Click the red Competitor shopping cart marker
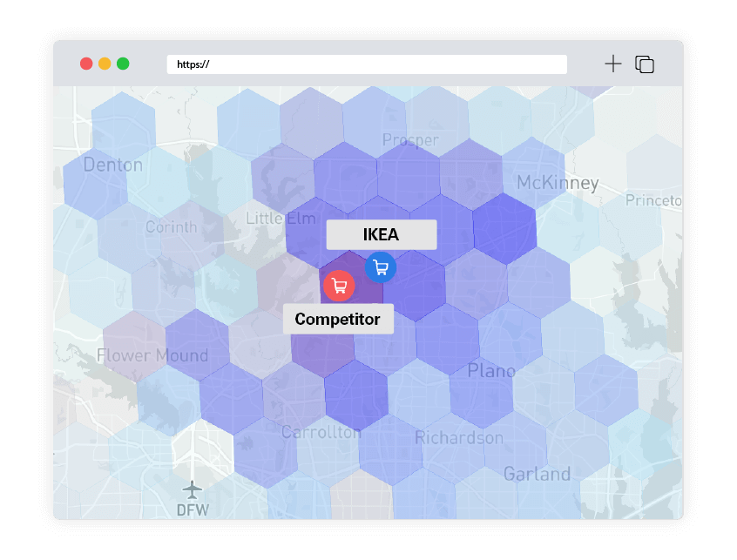The height and width of the screenshot is (560, 737). [x=339, y=286]
